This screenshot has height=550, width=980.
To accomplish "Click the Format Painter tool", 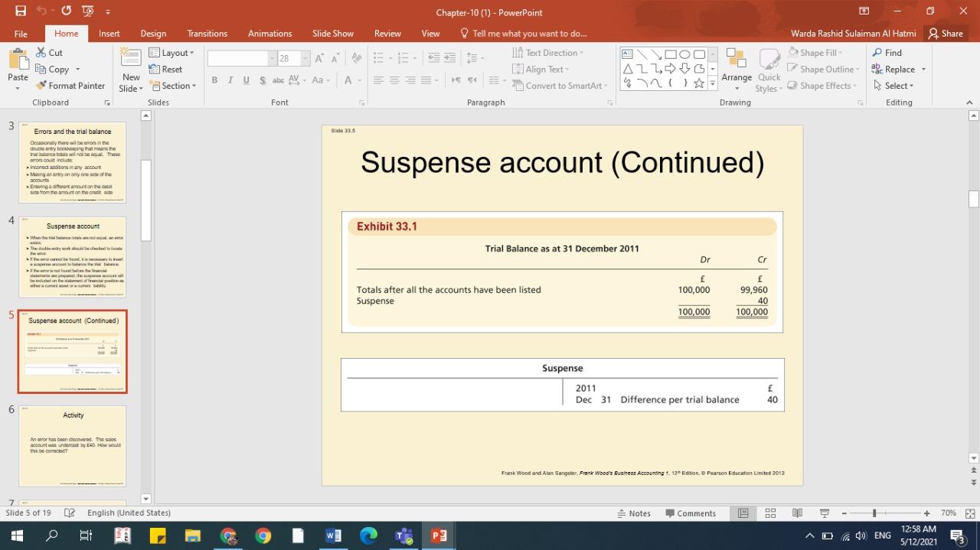I will coord(70,86).
